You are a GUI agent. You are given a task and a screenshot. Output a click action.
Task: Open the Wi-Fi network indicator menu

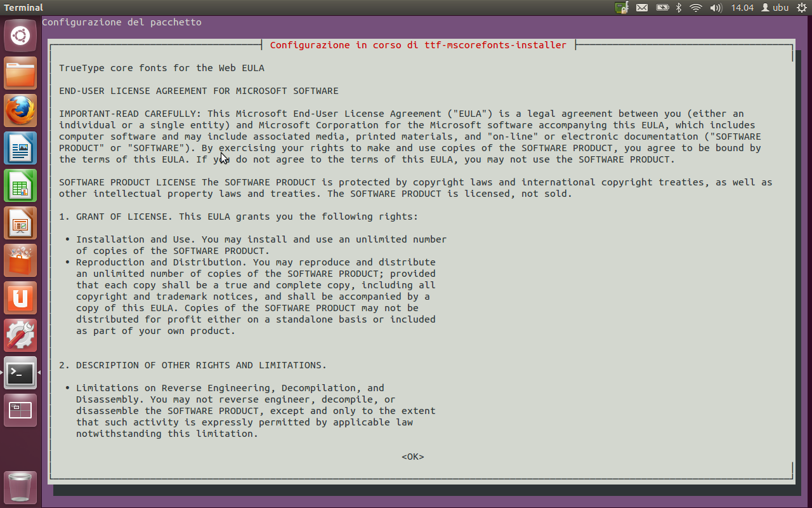(x=696, y=8)
